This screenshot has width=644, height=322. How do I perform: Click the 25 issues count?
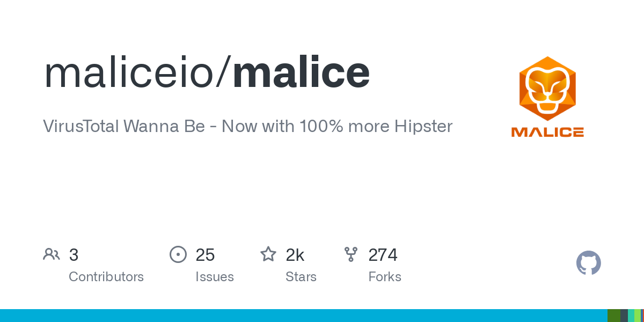point(205,255)
